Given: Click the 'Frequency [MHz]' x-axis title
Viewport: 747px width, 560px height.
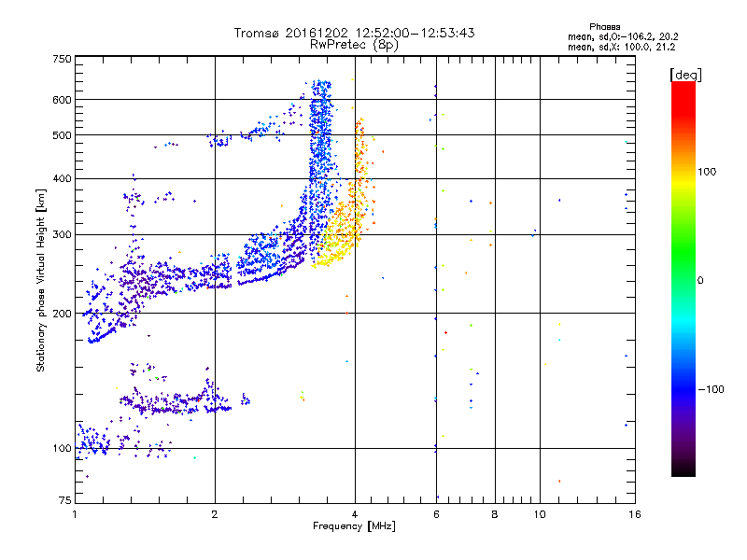Looking at the screenshot, I should point(354,526).
